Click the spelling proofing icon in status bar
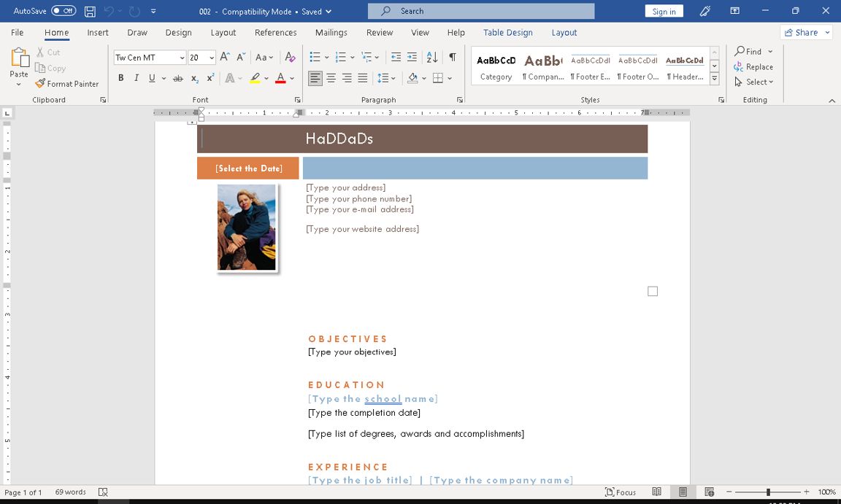 click(103, 492)
